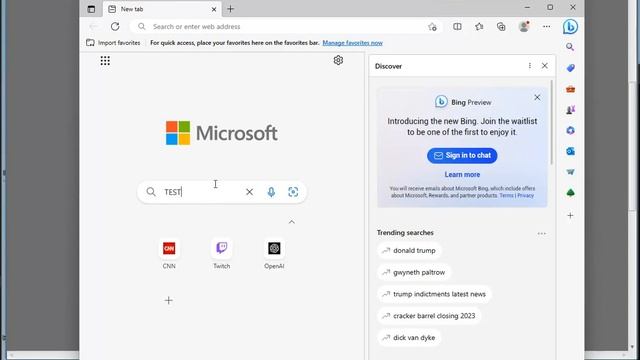This screenshot has height=360, width=640.
Task: Open sidebar Microsoft 365 icon
Action: click(x=570, y=131)
